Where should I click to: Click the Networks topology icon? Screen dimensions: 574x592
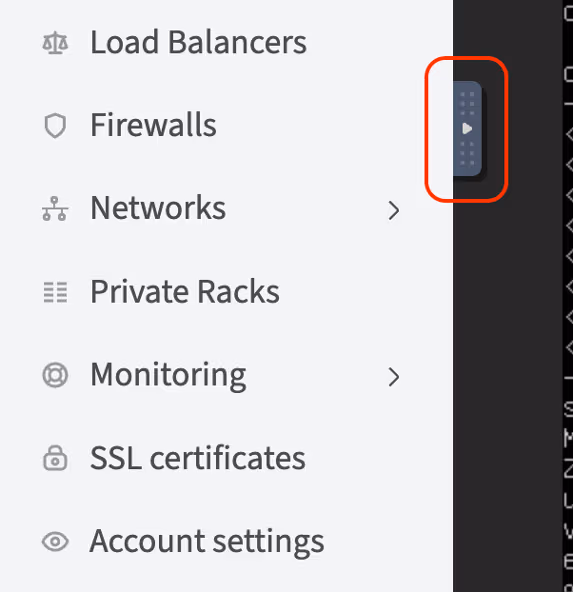coord(55,208)
